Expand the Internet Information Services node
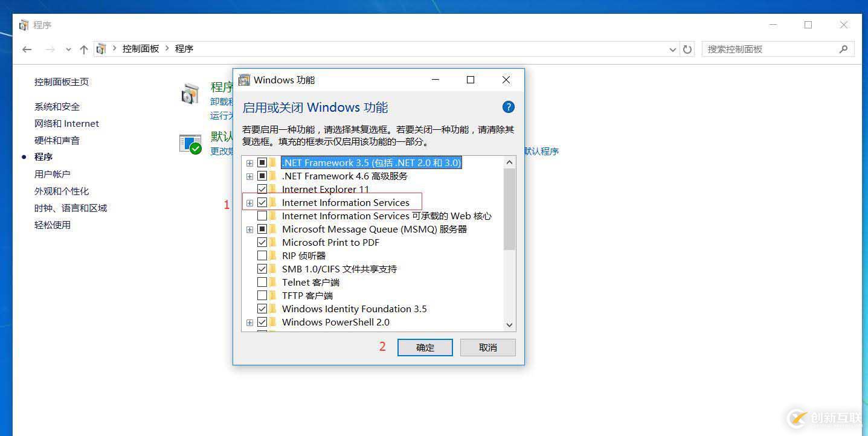Screen dimensions: 868x436 point(249,203)
